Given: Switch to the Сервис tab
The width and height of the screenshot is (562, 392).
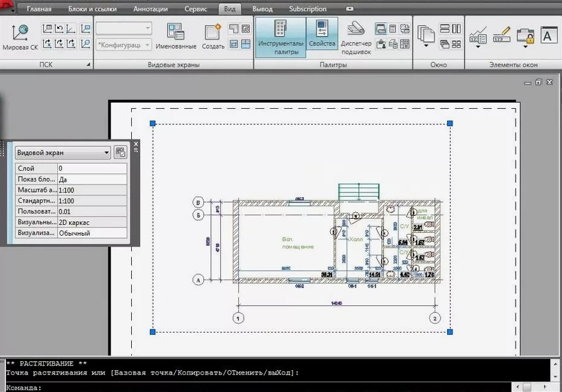Looking at the screenshot, I should 196,9.
